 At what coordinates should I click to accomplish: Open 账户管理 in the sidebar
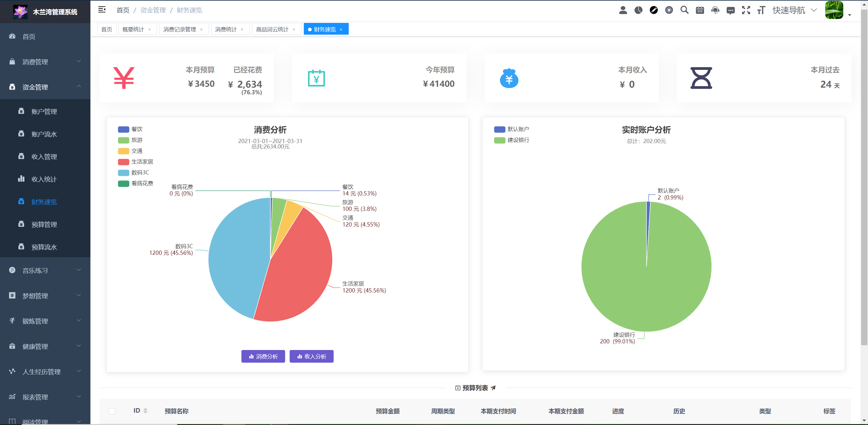(45, 111)
